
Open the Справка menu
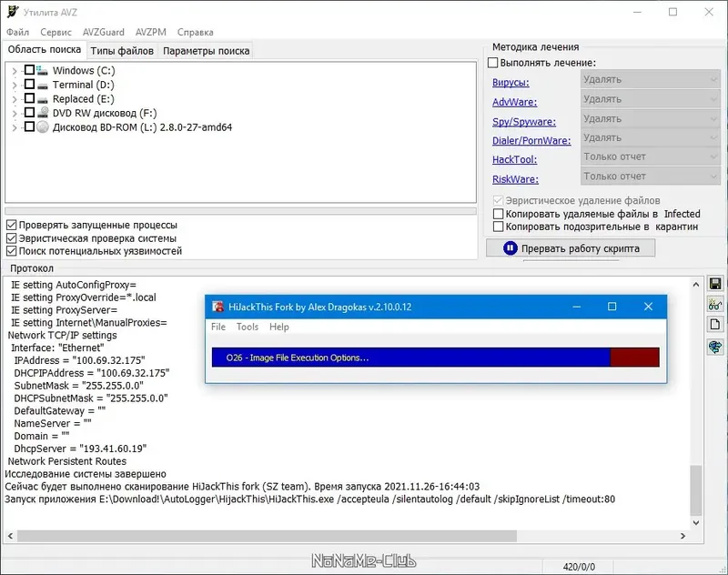point(195,32)
